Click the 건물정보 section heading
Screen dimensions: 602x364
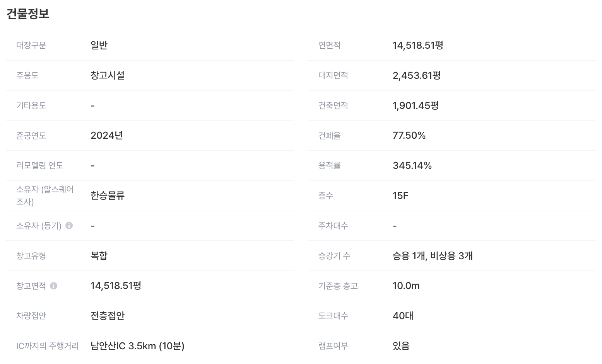pos(28,14)
